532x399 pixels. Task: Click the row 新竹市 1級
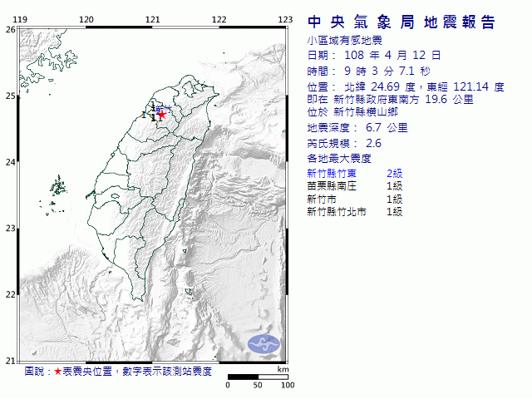(355, 199)
